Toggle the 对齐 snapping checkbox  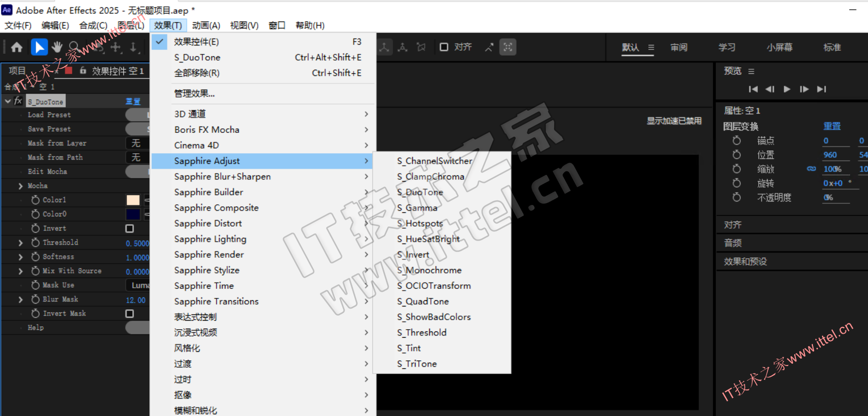point(444,47)
